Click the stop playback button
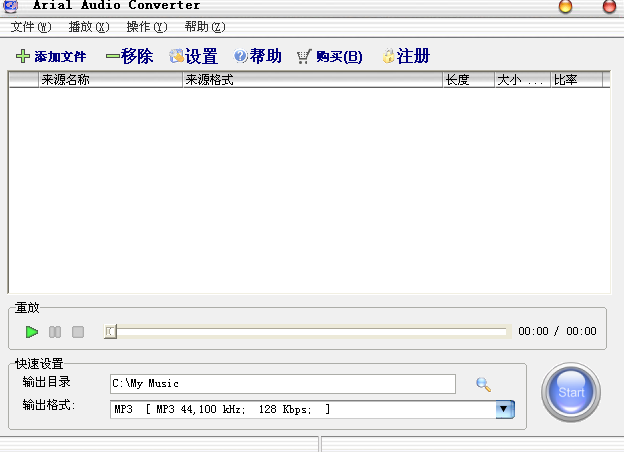624x452 pixels. pyautogui.click(x=78, y=332)
